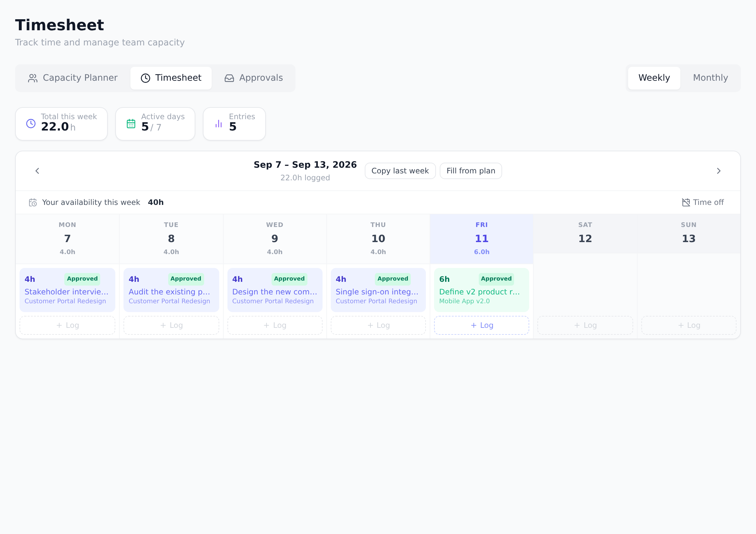Viewport: 756px width, 534px height.
Task: Select the FRI 11 day header
Action: 482,239
